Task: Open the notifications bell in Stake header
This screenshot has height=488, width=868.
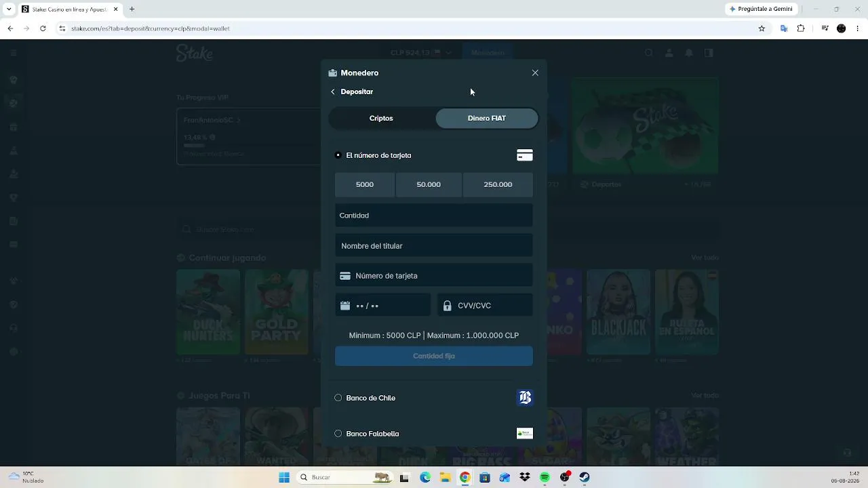Action: [689, 53]
